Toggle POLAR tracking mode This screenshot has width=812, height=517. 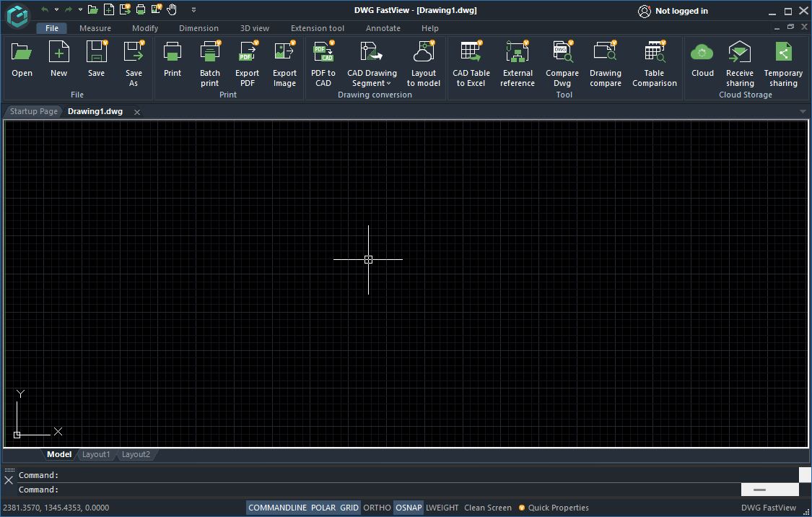(x=323, y=508)
